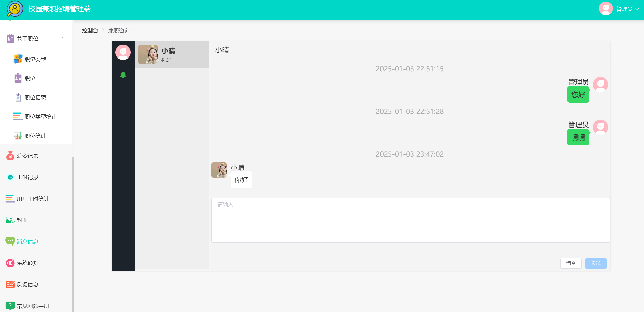
Task: Click the 工时记录 clock icon
Action: coord(10,177)
